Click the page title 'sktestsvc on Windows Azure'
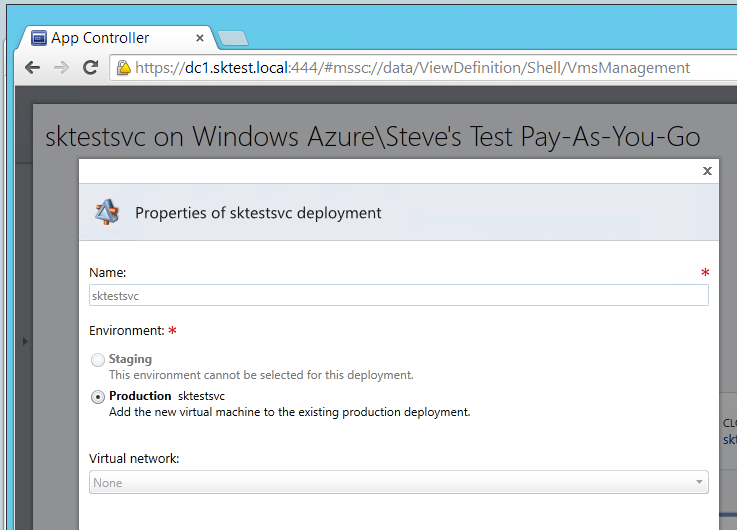The image size is (737, 530). (x=373, y=137)
